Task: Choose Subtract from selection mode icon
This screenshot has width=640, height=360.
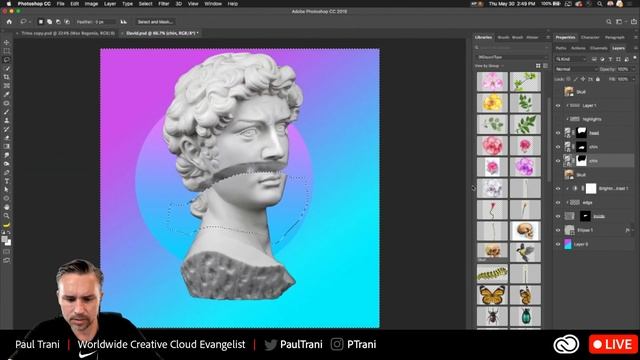Action: [x=58, y=22]
